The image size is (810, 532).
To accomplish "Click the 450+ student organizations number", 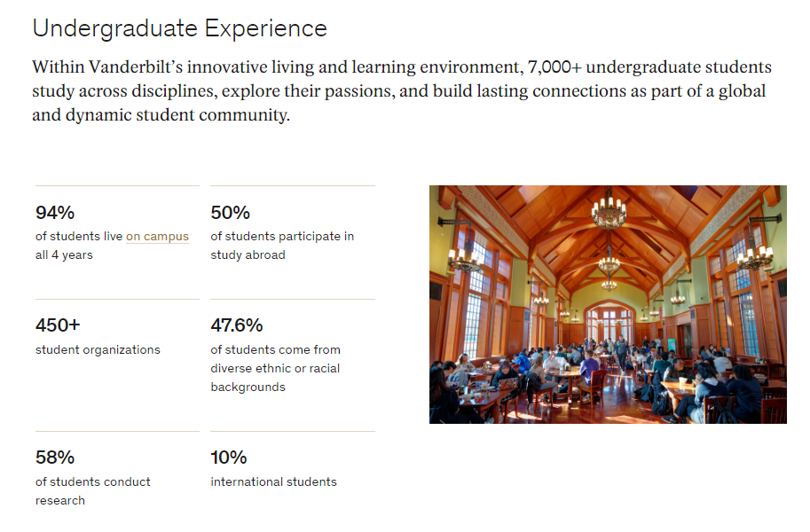I will click(x=58, y=325).
